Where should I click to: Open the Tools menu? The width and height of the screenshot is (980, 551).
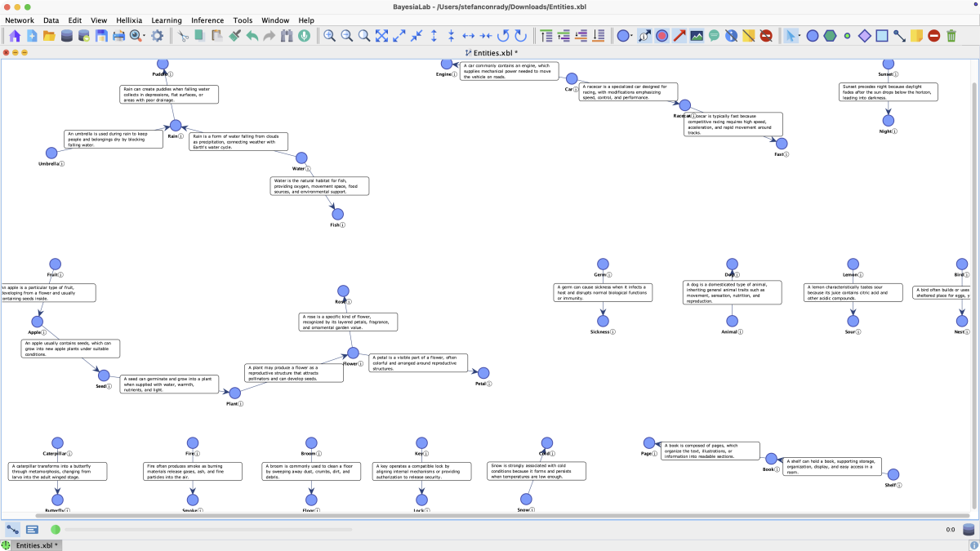pos(243,20)
